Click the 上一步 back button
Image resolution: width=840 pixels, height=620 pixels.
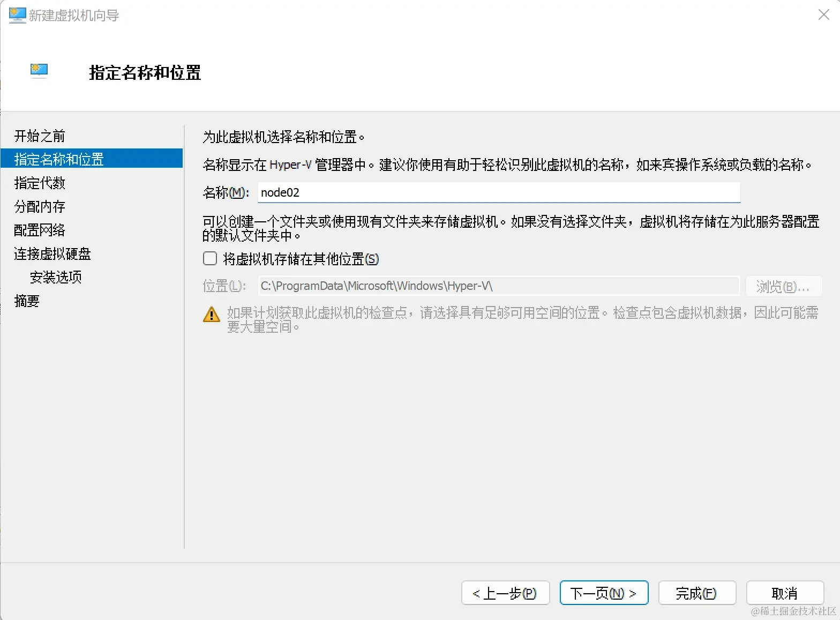pyautogui.click(x=505, y=593)
